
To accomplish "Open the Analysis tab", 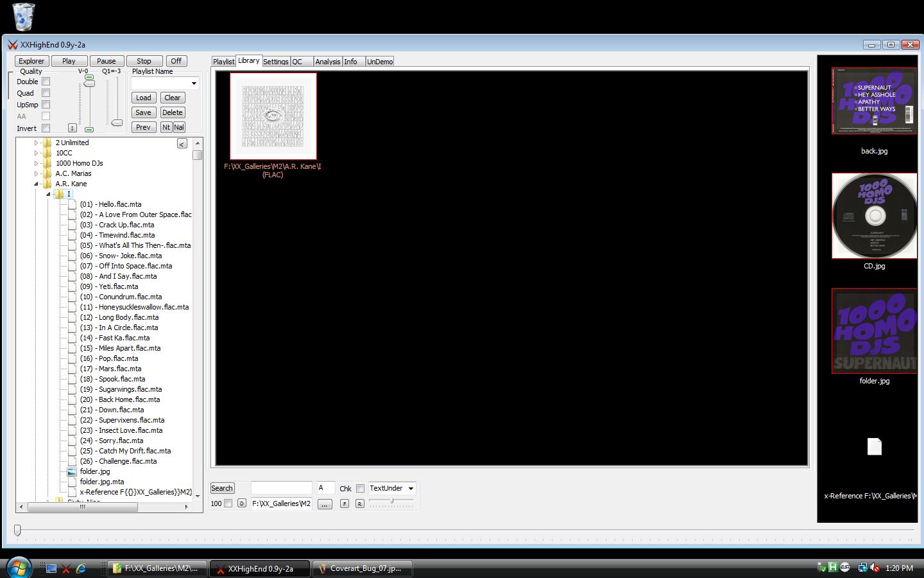I will (x=328, y=62).
